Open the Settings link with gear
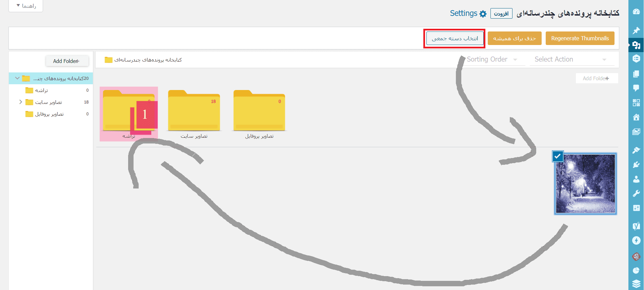Viewport: 644px width, 290px height. [x=468, y=13]
